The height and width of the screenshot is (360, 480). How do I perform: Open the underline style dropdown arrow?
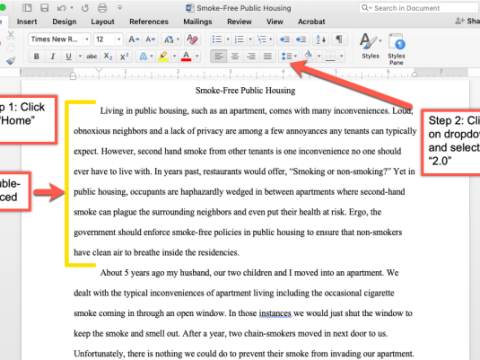(80, 56)
